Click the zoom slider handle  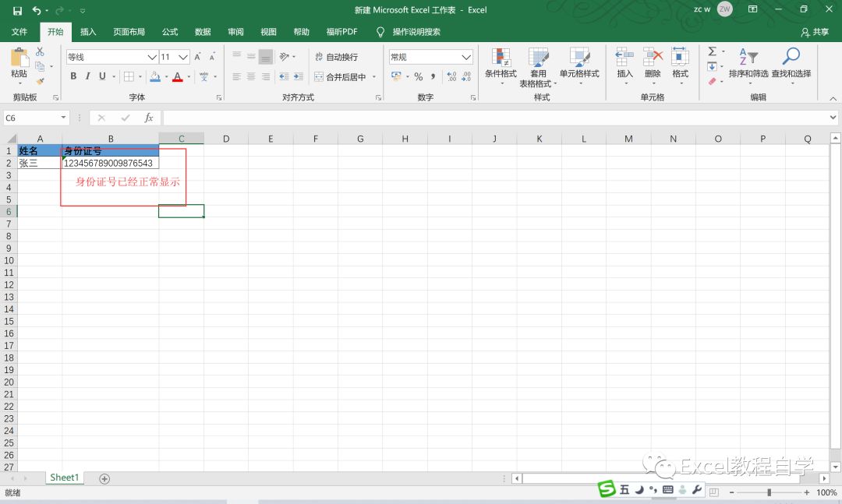(x=769, y=492)
